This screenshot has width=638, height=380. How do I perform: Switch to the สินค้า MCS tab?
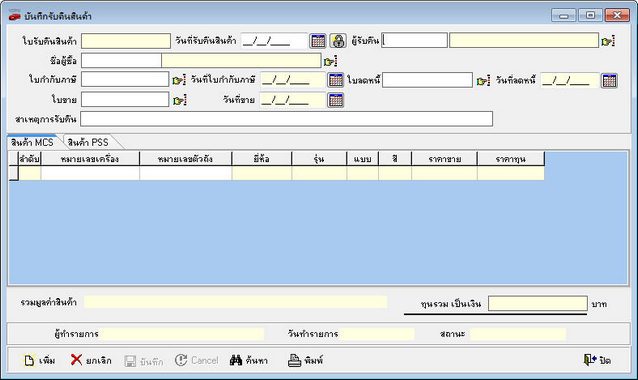32,142
